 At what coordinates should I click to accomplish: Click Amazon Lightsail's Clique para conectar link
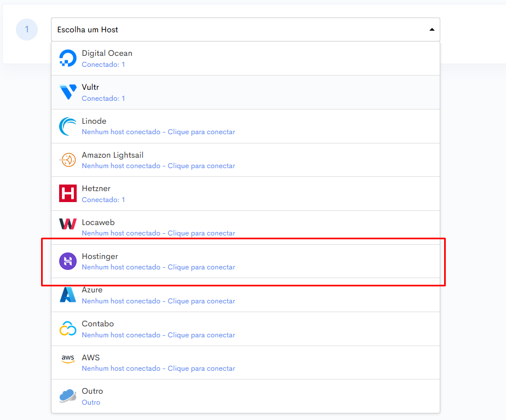pos(202,166)
